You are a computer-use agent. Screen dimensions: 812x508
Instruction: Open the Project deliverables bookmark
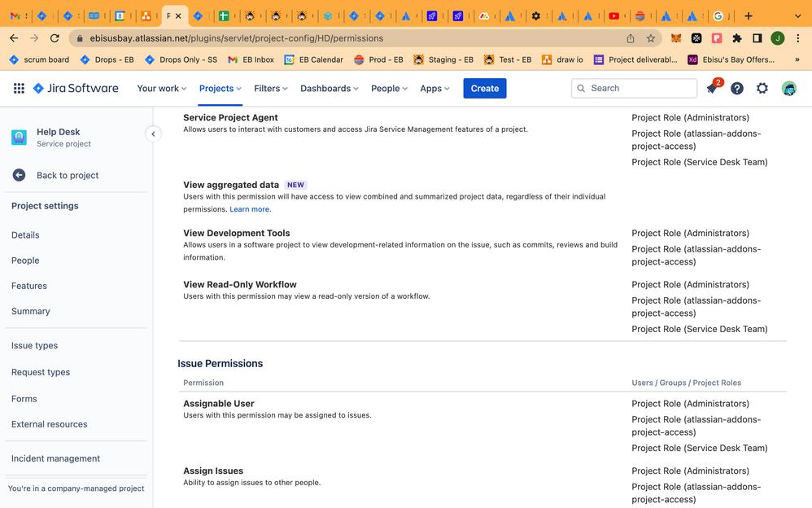(x=635, y=59)
